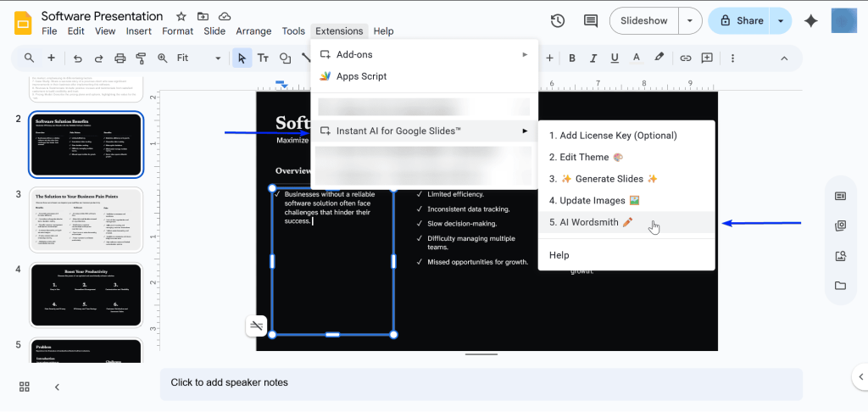Viewport: 868px width, 412px height.
Task: Click the Share button
Action: [x=741, y=21]
